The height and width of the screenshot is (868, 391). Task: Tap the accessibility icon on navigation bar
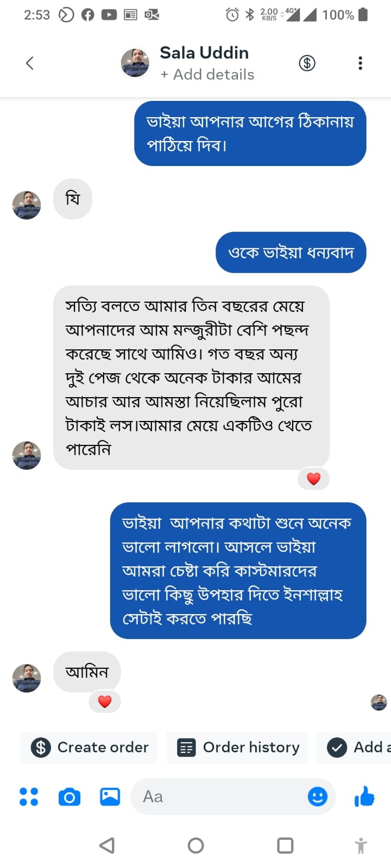[x=360, y=845]
